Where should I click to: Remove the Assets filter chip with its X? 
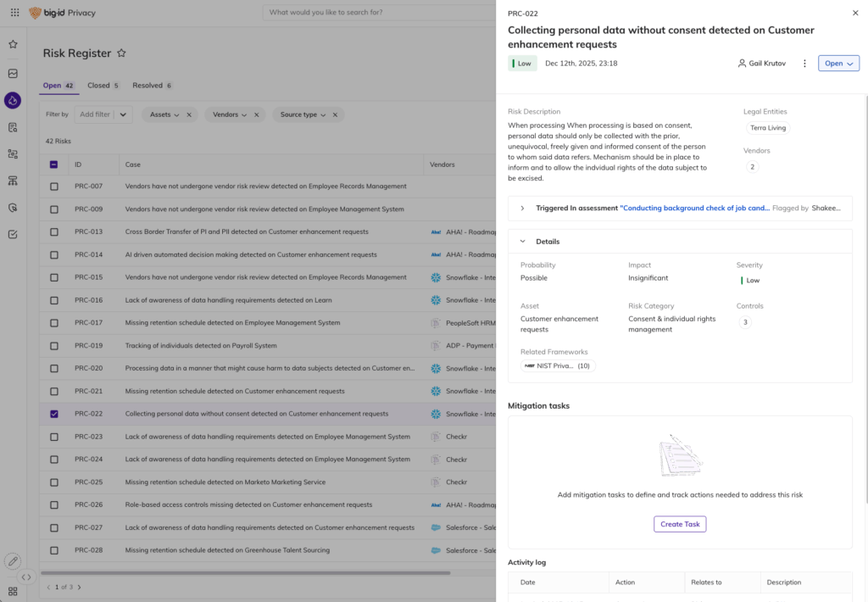pyautogui.click(x=189, y=114)
